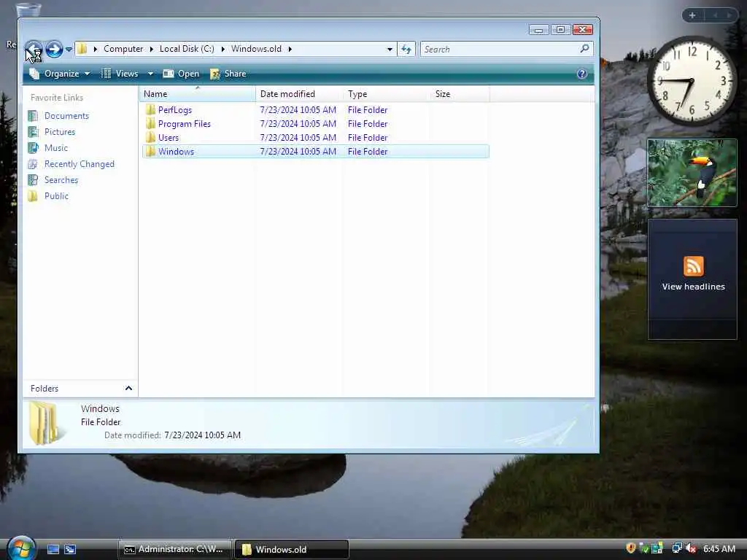Screen dimensions: 747x560
Task: Click the Share toolbar button
Action: (228, 74)
